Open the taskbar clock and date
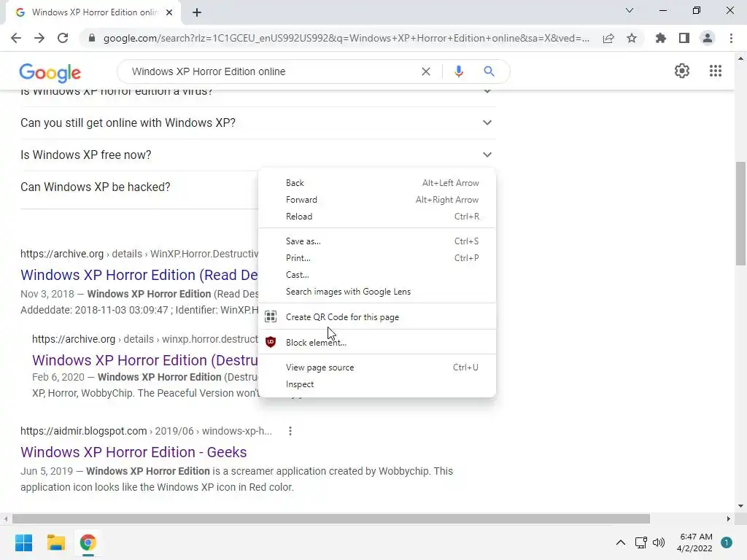The width and height of the screenshot is (747, 560). click(695, 542)
